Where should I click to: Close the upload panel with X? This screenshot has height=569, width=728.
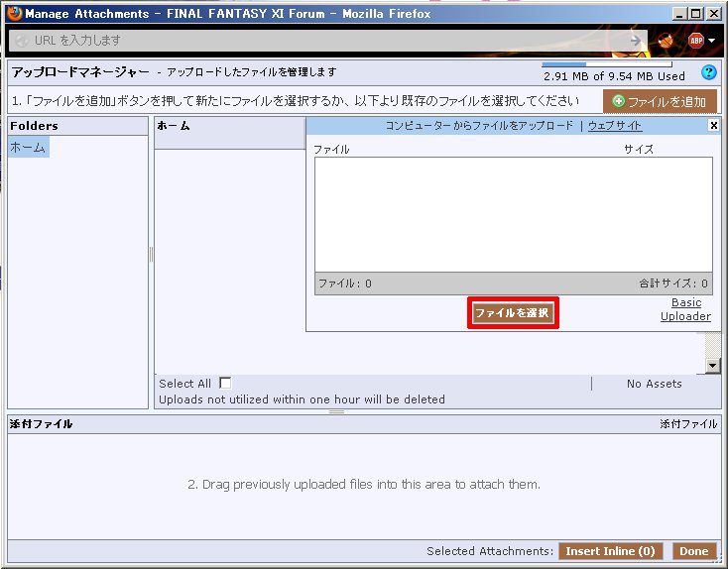click(x=713, y=126)
